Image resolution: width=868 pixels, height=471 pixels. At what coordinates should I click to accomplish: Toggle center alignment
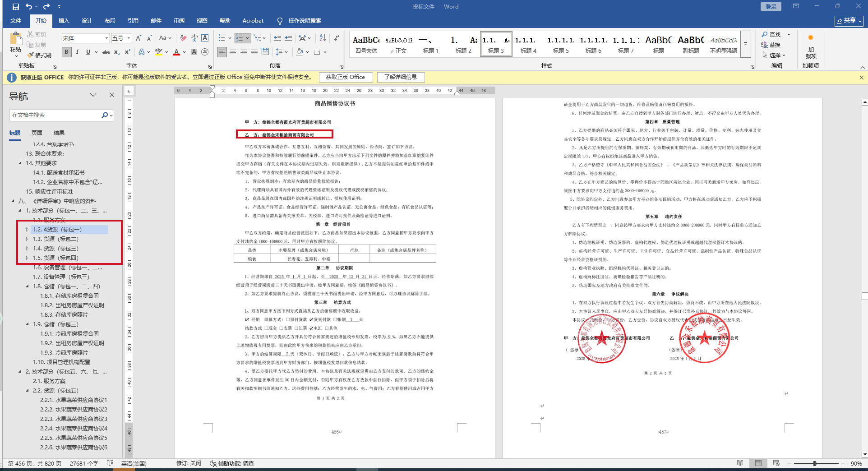[x=233, y=52]
